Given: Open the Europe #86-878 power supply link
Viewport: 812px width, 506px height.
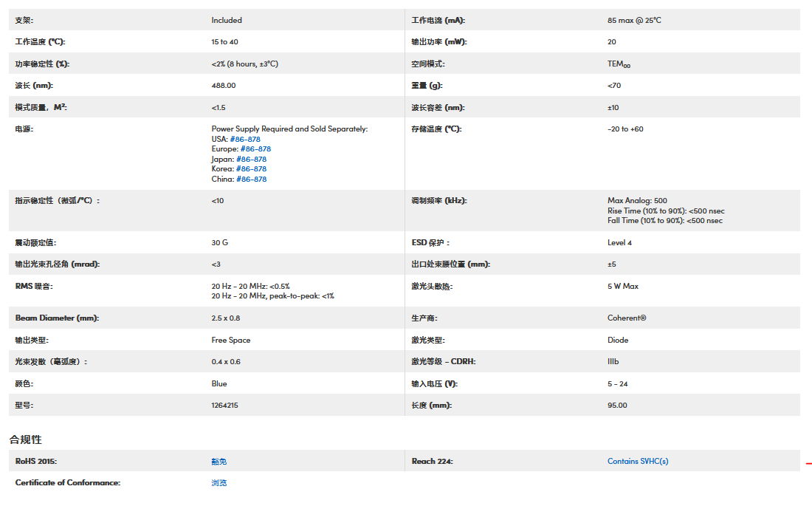Looking at the screenshot, I should click(x=255, y=149).
